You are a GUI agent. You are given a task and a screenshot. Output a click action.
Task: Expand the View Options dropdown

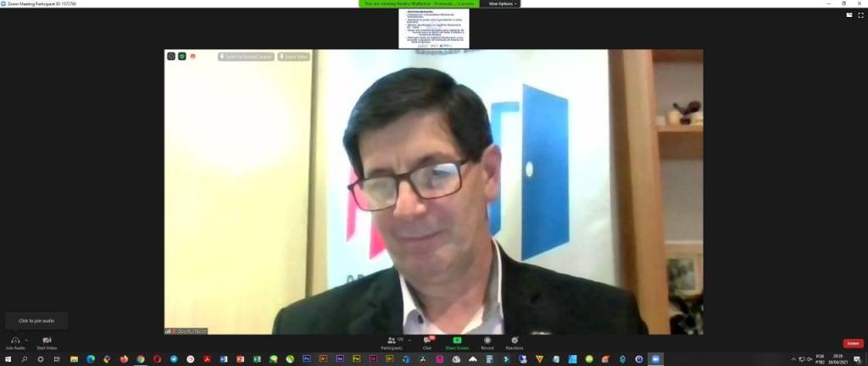[501, 3]
